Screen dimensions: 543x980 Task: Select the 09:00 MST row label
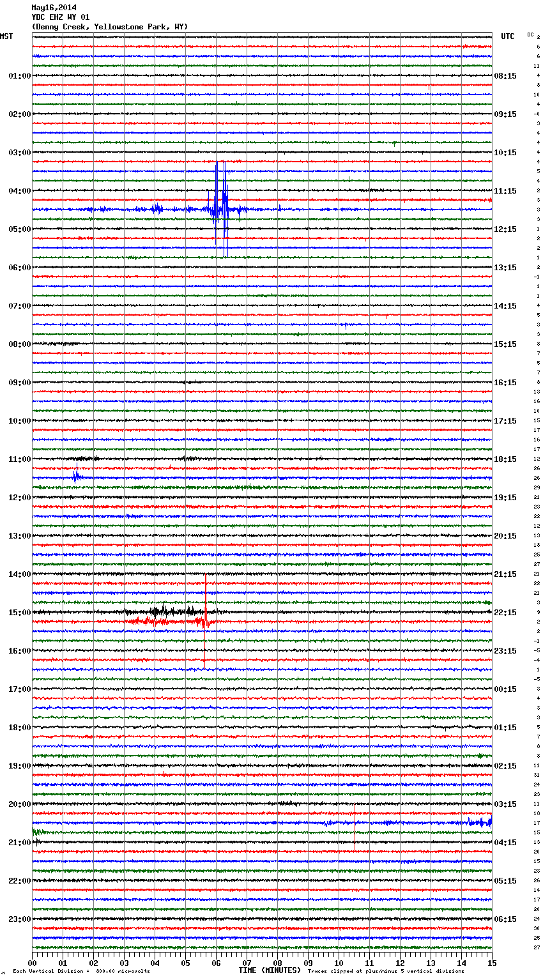pos(20,382)
